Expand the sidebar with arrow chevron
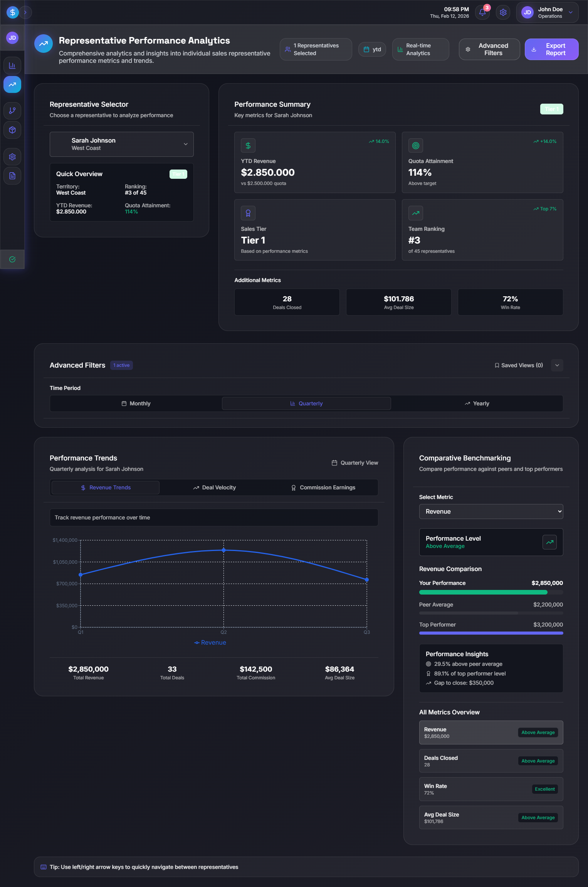Image resolution: width=588 pixels, height=887 pixels. 25,12
